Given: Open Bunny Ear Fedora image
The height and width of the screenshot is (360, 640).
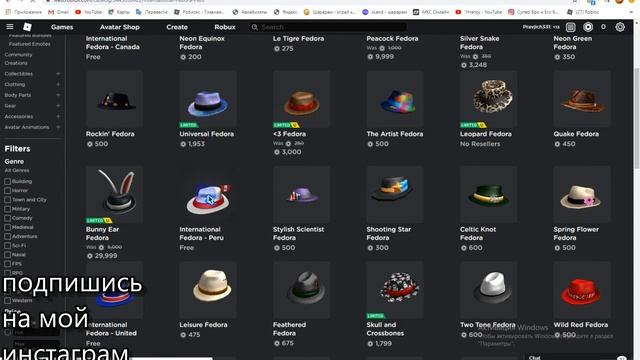Looking at the screenshot, I should coord(115,195).
